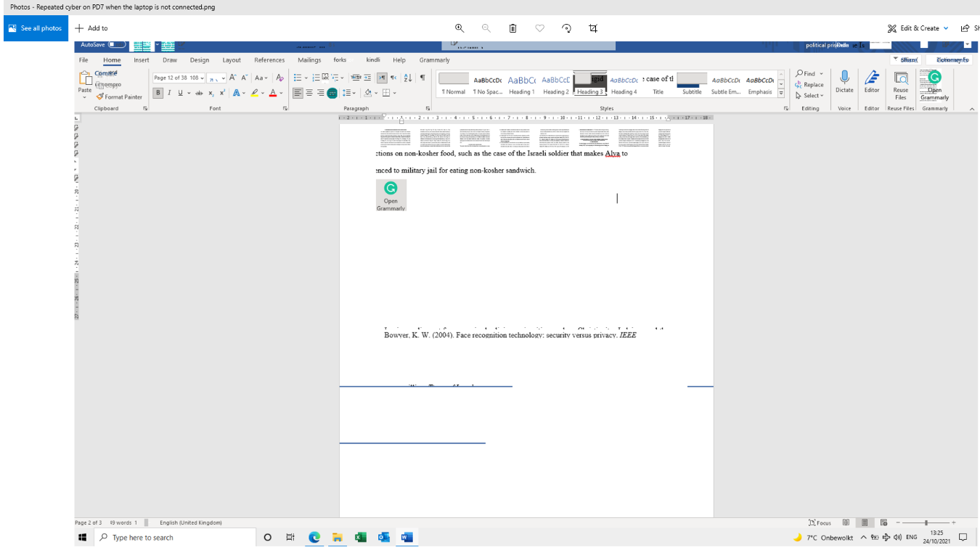Open the Layout ribbon tab
This screenshot has height=550, width=980.
(x=232, y=60)
